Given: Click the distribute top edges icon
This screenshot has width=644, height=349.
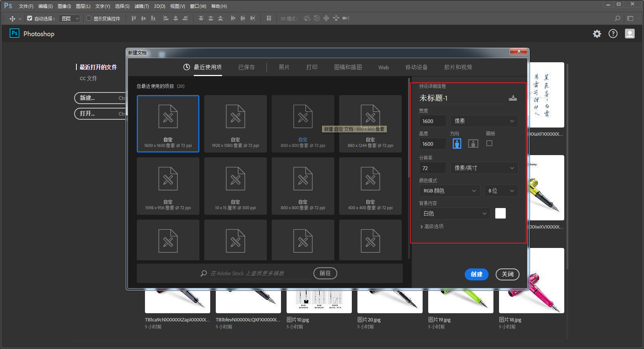Looking at the screenshot, I should (201, 18).
